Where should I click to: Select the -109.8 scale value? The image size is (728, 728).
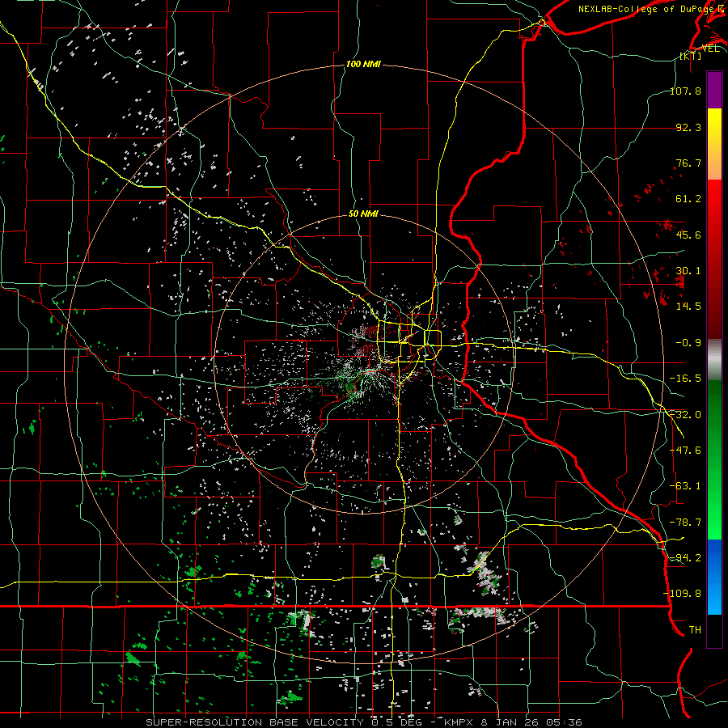click(x=683, y=594)
